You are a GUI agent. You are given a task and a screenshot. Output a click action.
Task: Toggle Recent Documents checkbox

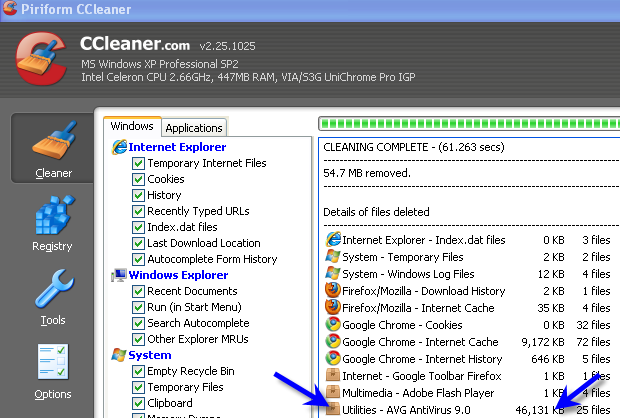click(138, 291)
